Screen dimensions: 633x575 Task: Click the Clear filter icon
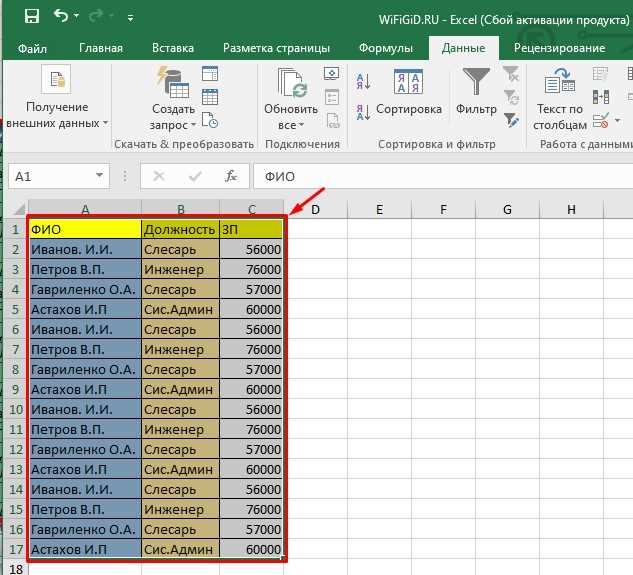pyautogui.click(x=511, y=74)
